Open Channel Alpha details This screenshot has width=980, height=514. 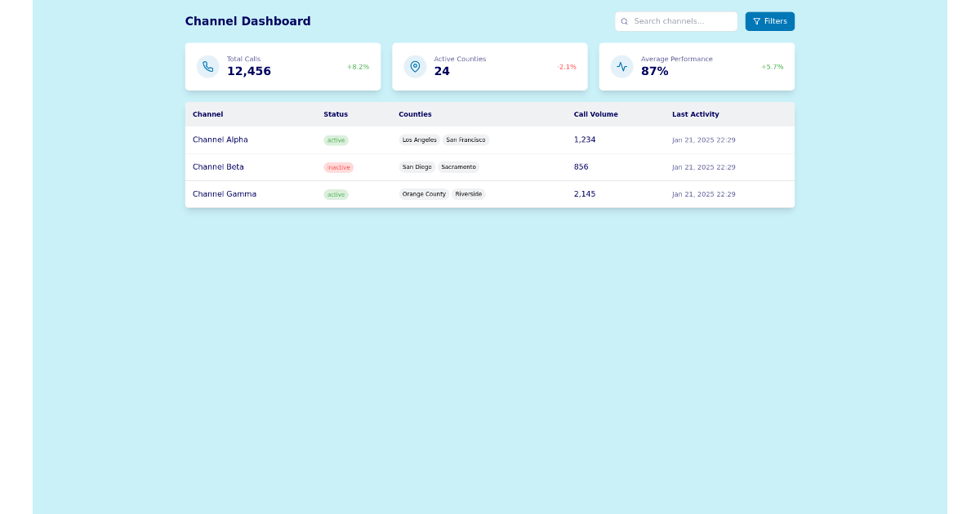[220, 140]
